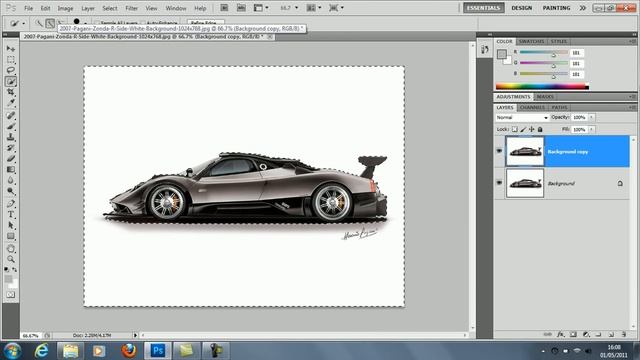640x360 pixels.
Task: Select the Hand tool
Action: pyautogui.click(x=11, y=249)
